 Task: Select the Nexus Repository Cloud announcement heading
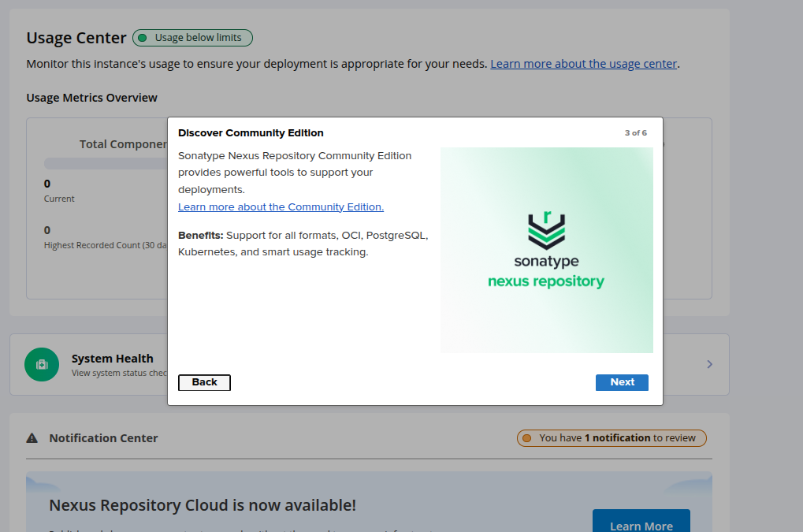coord(203,505)
